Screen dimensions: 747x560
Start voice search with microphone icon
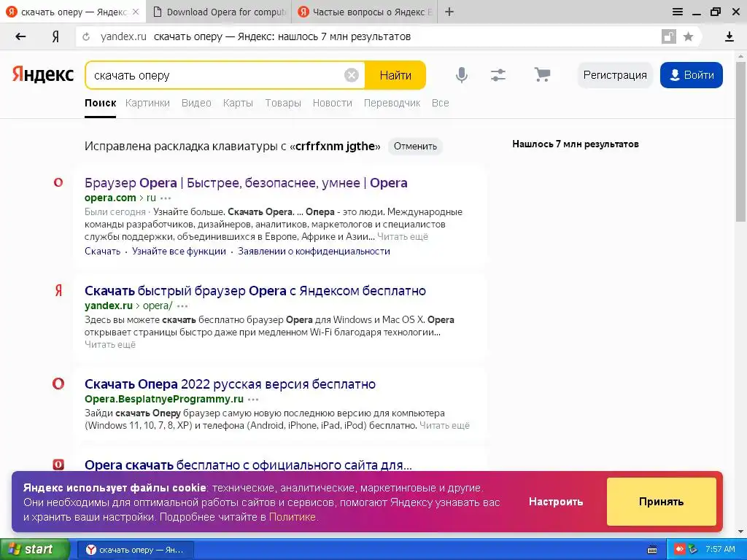[x=461, y=75]
